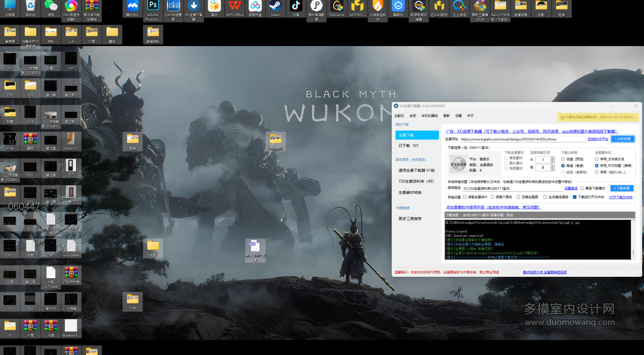This screenshot has height=355, width=644.
Task: Open the Baidu Netdisk (百度网盘) icon
Action: (x=255, y=6)
